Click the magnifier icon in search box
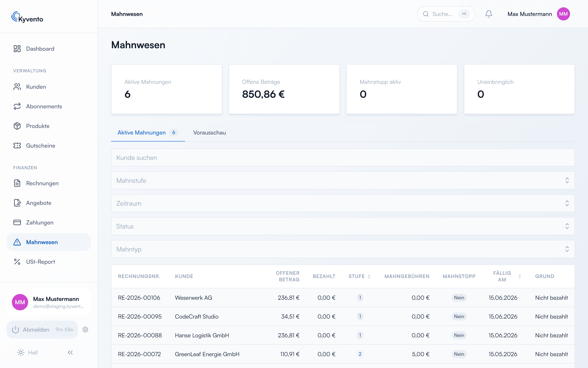The width and height of the screenshot is (588, 368). pos(426,14)
